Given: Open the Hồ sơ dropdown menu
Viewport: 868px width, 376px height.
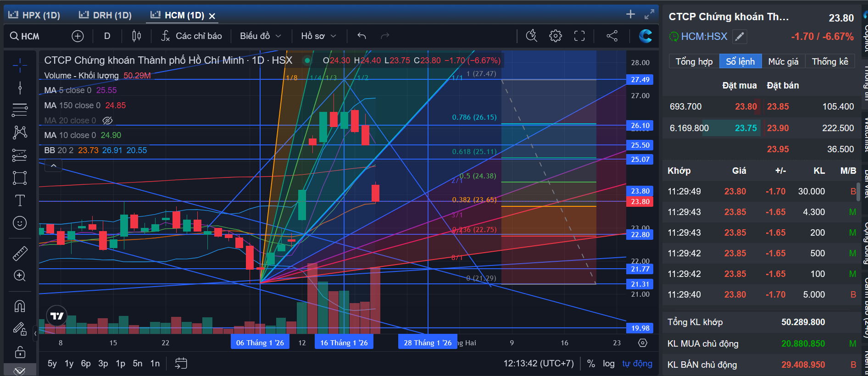Looking at the screenshot, I should [318, 36].
